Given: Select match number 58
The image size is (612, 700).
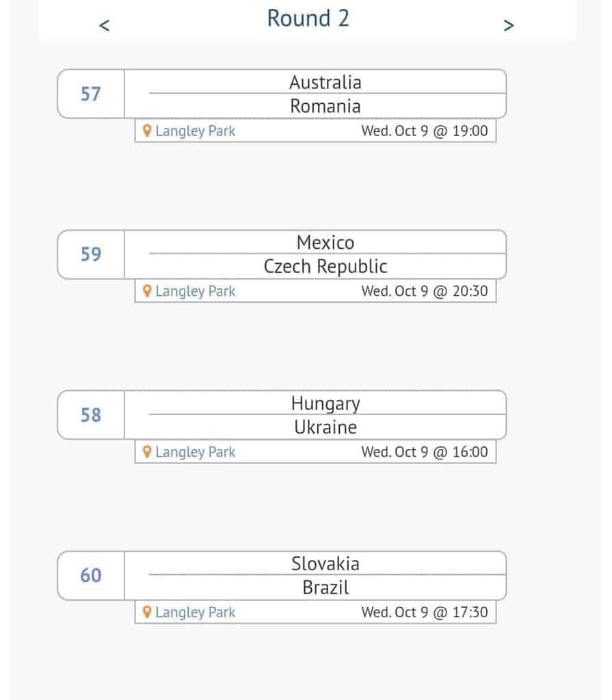Looking at the screenshot, I should [91, 415].
